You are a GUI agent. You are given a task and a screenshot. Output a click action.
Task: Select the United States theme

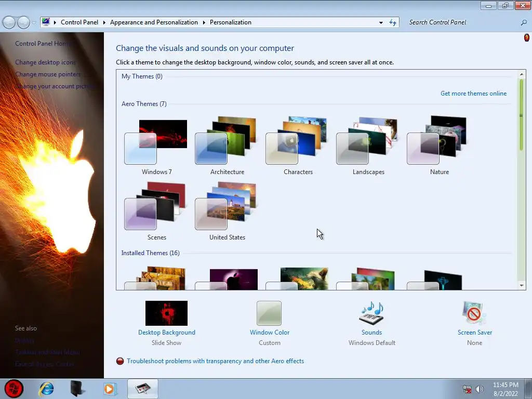click(227, 212)
